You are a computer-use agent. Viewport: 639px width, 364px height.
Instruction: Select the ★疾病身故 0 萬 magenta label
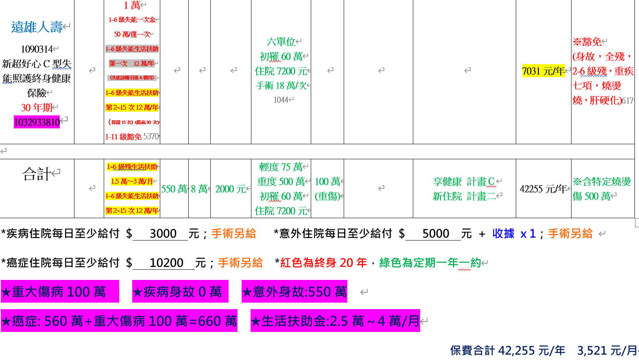[180, 292]
